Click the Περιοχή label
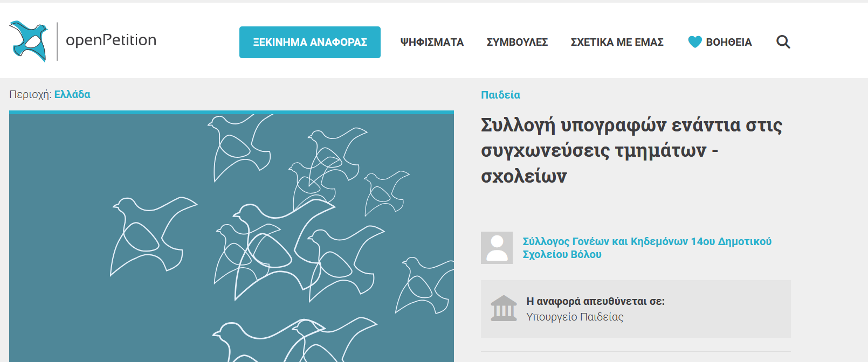This screenshot has height=362, width=868. (30, 95)
